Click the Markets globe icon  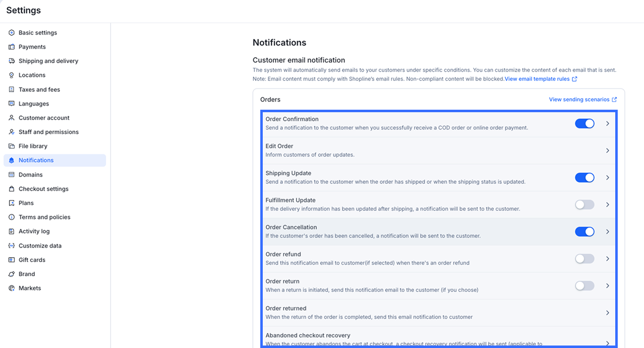pos(11,288)
